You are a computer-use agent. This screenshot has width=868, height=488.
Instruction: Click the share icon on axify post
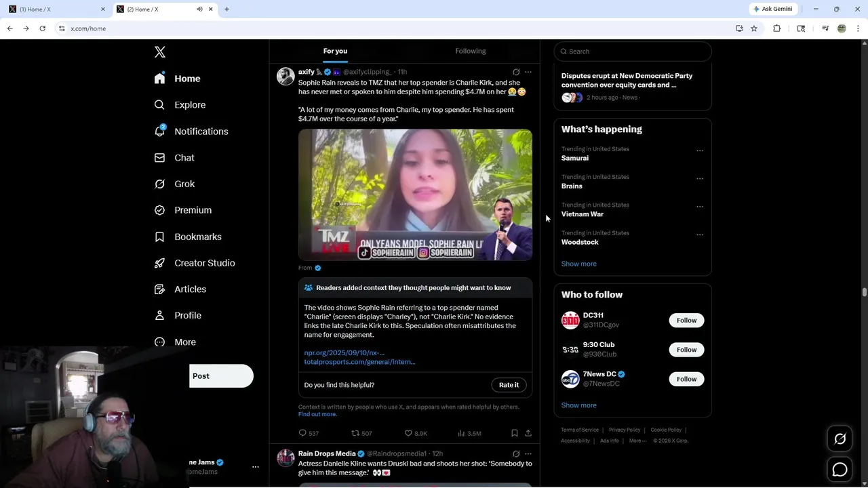pos(528,433)
